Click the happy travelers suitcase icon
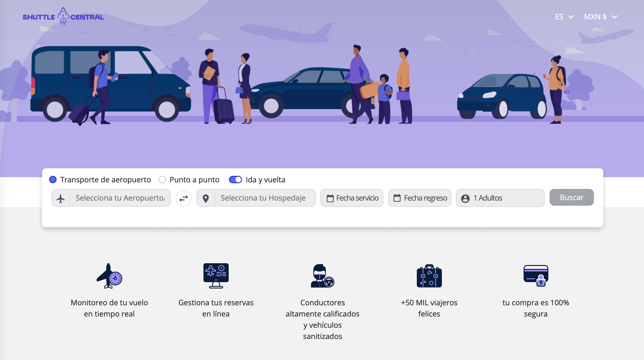 [x=429, y=276]
